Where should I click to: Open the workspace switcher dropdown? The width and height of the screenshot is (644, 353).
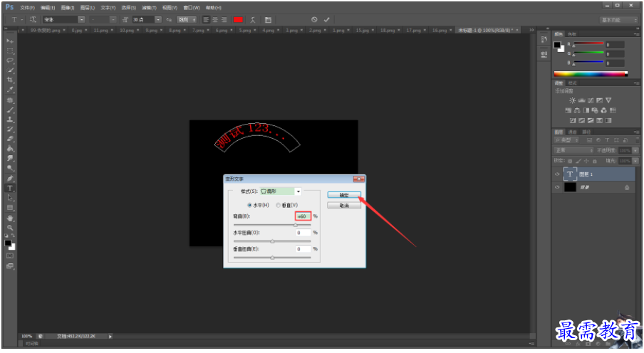pyautogui.click(x=620, y=20)
